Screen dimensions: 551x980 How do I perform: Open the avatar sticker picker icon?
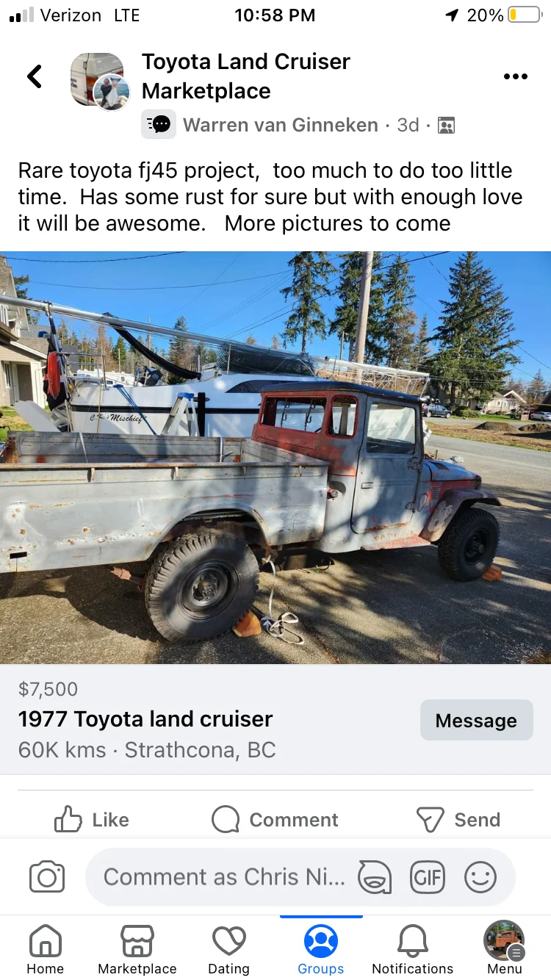374,877
